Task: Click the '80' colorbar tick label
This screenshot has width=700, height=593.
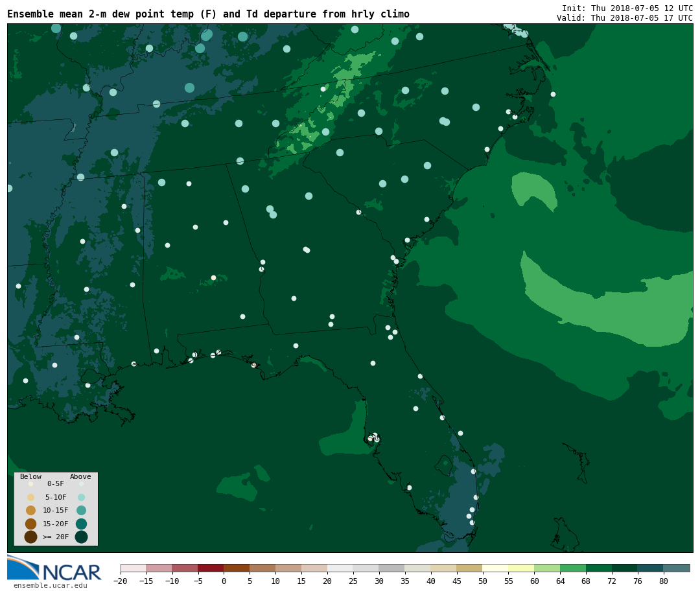Action: point(664,581)
